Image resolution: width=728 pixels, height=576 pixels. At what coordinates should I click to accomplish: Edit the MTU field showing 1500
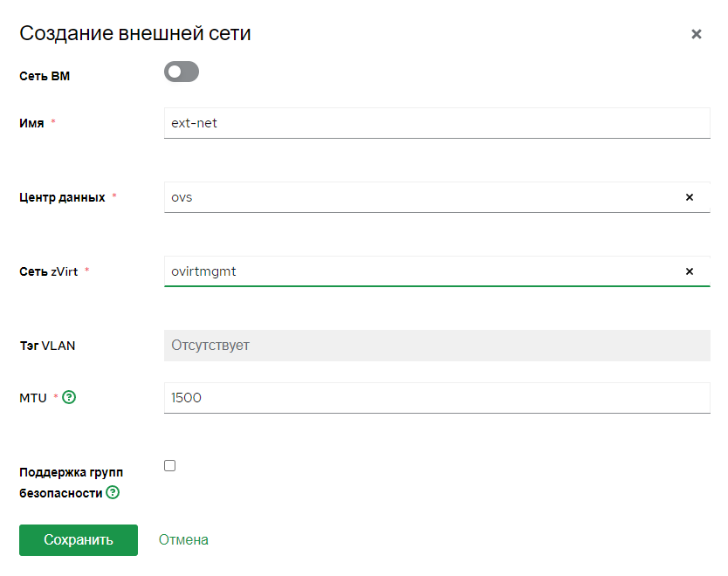coord(437,398)
